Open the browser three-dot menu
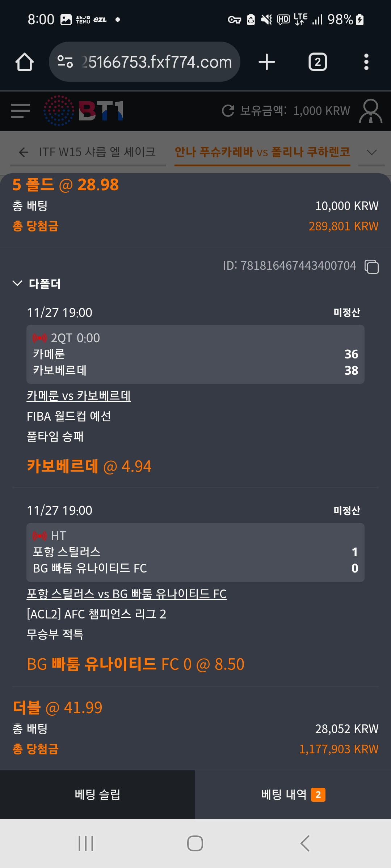The width and height of the screenshot is (391, 868). (366, 62)
